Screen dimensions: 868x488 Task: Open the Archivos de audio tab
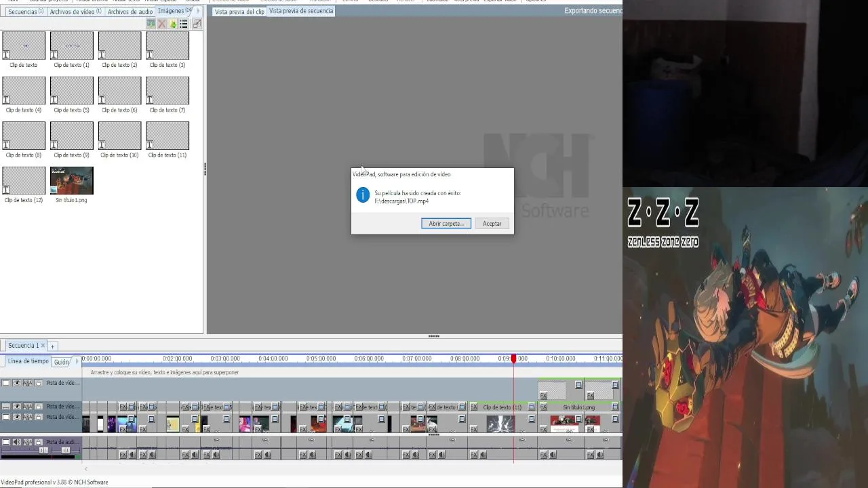click(130, 12)
